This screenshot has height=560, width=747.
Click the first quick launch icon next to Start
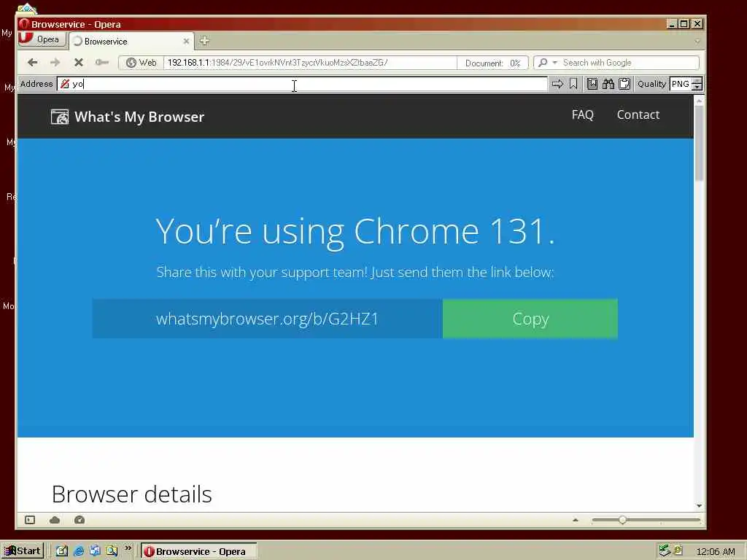[x=62, y=551]
